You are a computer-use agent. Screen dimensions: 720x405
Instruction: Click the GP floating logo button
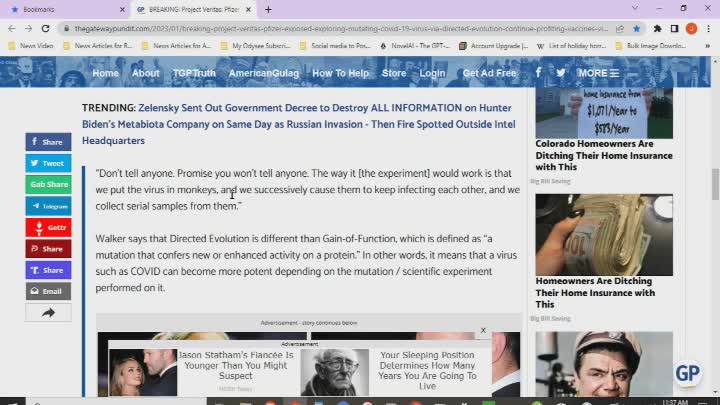pyautogui.click(x=687, y=373)
